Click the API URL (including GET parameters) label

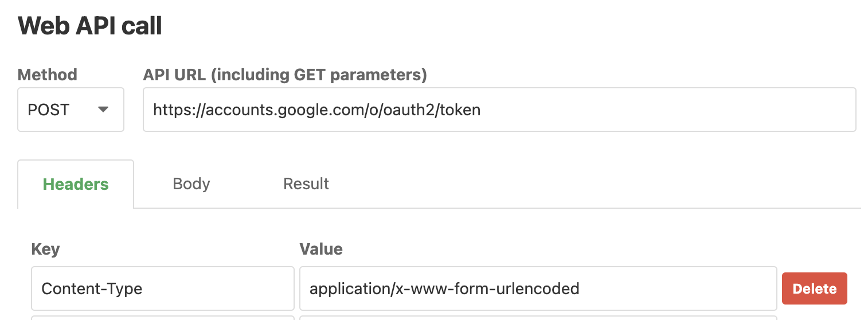coord(285,75)
